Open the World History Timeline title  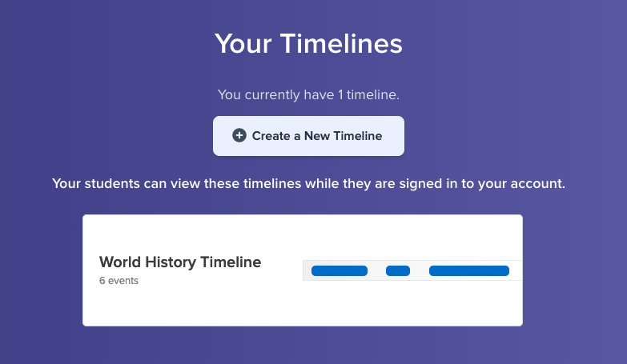pyautogui.click(x=180, y=262)
